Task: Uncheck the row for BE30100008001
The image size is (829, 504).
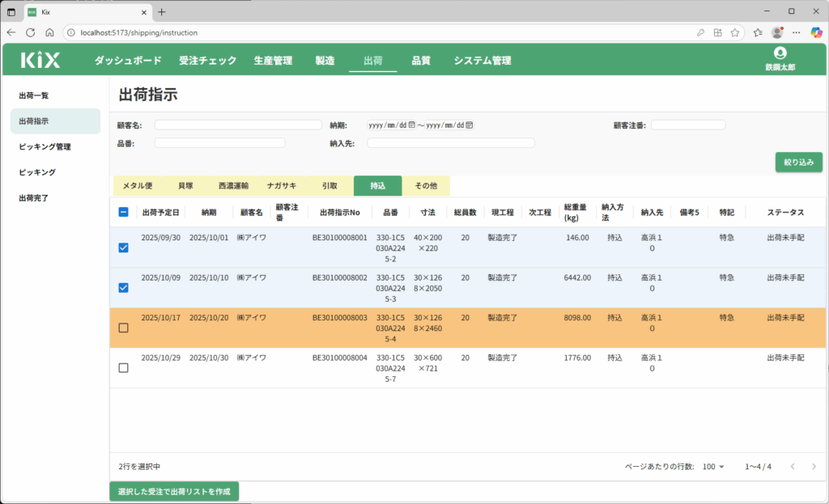Action: [x=123, y=248]
